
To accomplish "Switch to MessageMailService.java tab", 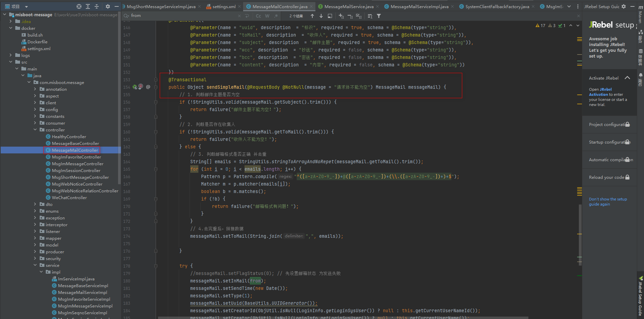I will tap(349, 6).
